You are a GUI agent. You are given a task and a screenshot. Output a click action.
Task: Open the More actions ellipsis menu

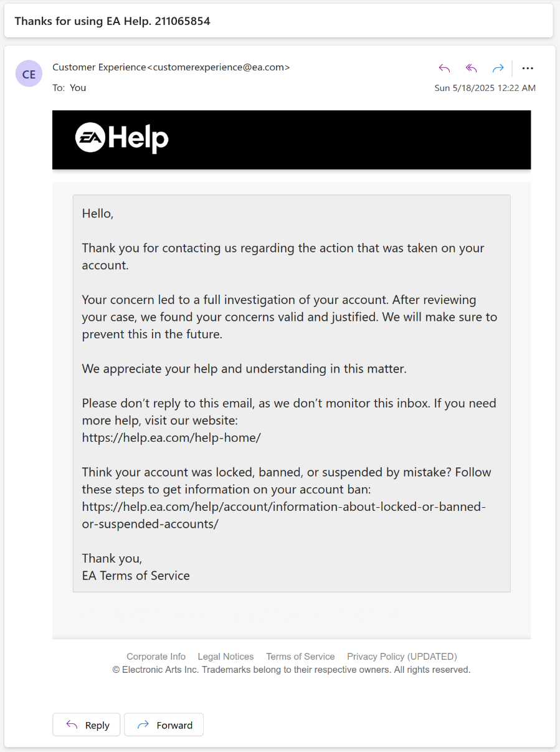click(528, 69)
